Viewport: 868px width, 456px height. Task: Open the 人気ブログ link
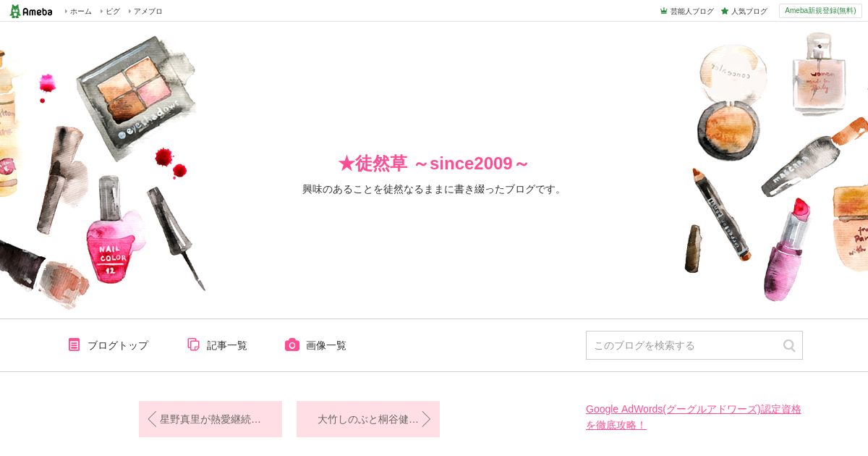tap(749, 11)
